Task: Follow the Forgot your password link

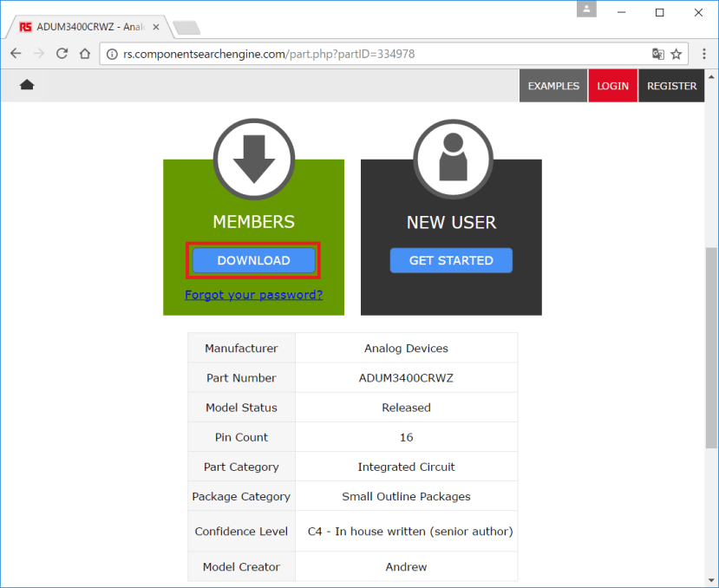Action: pos(253,295)
